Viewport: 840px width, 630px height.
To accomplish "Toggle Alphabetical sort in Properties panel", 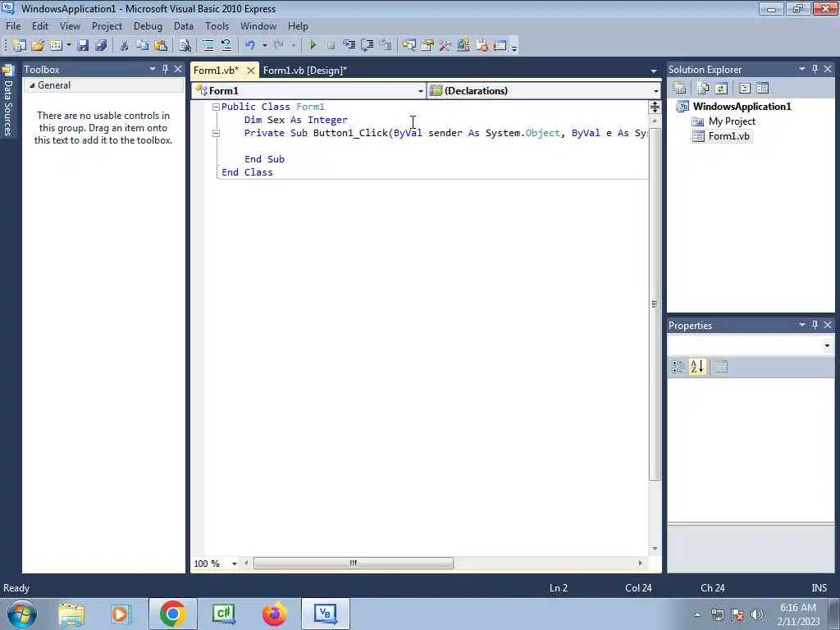I will 697,367.
